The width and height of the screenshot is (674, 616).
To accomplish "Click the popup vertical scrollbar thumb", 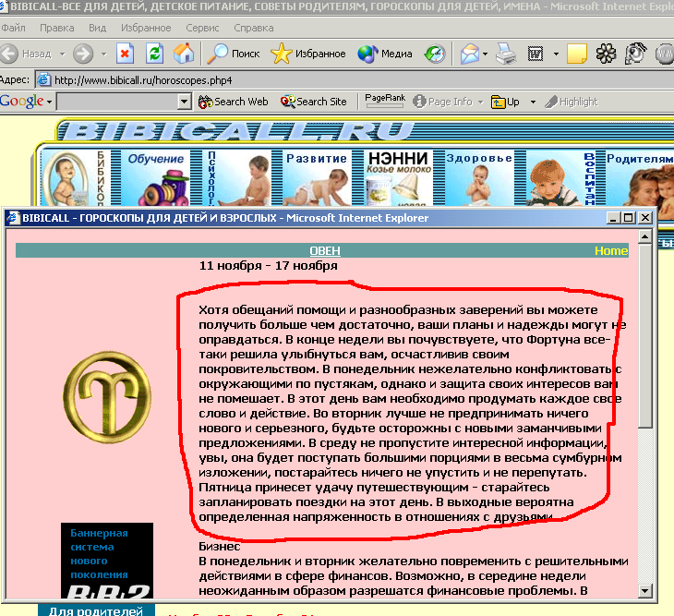I will pos(644,336).
